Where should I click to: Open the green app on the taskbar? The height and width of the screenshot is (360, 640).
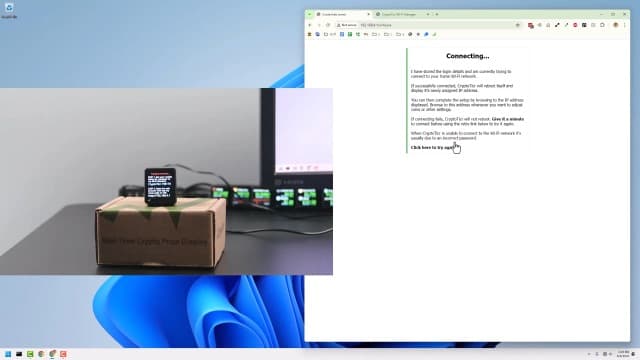pos(30,354)
